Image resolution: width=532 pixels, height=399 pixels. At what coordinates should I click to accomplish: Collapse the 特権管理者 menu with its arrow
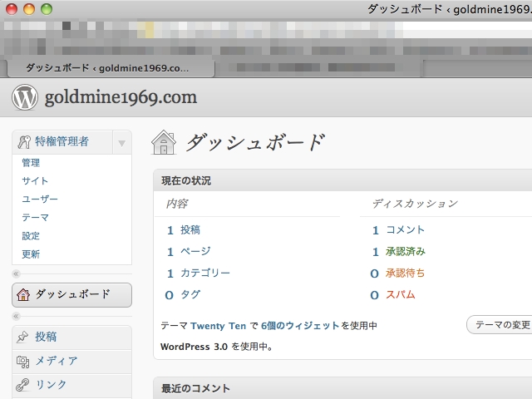122,143
